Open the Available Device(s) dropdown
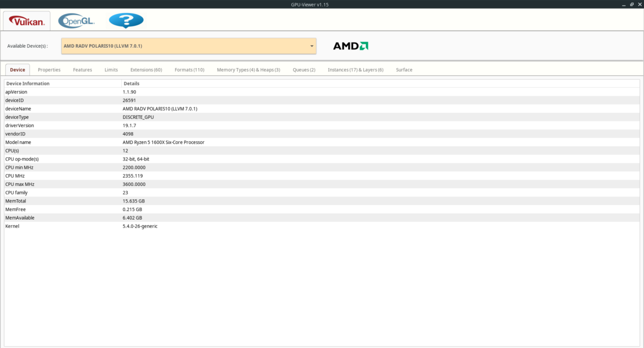644x348 pixels. 188,46
